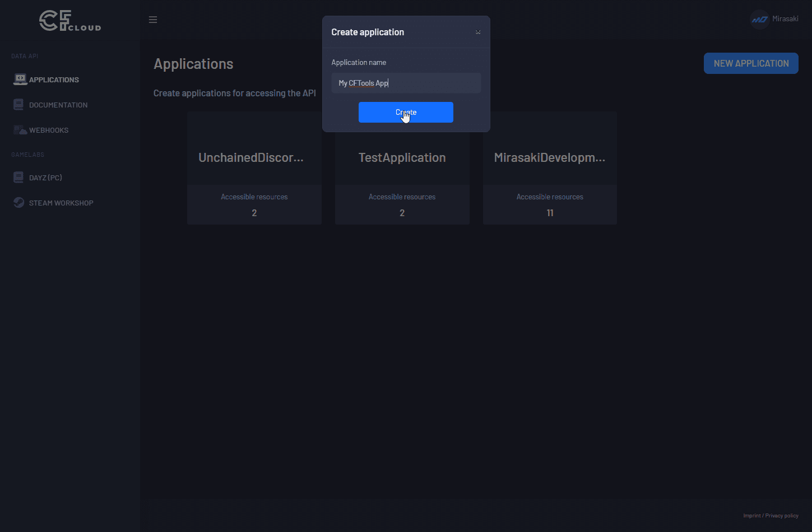Screen dimensions: 812x532
Task: Click the Applications page heading
Action: [x=193, y=64]
